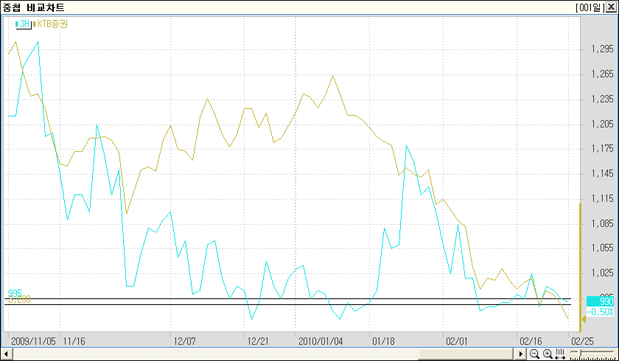The image size is (619, 361).
Task: Open the [001일] period selector
Action: [590, 7]
